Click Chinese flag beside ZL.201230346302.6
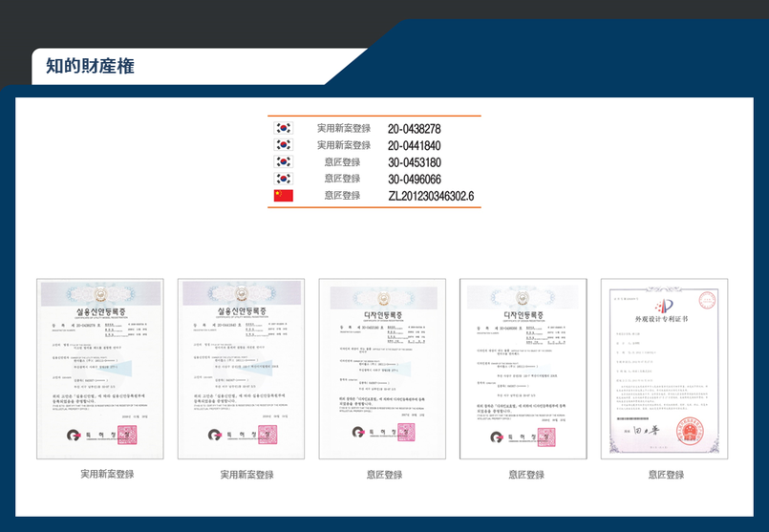This screenshot has height=532, width=769. 284,196
